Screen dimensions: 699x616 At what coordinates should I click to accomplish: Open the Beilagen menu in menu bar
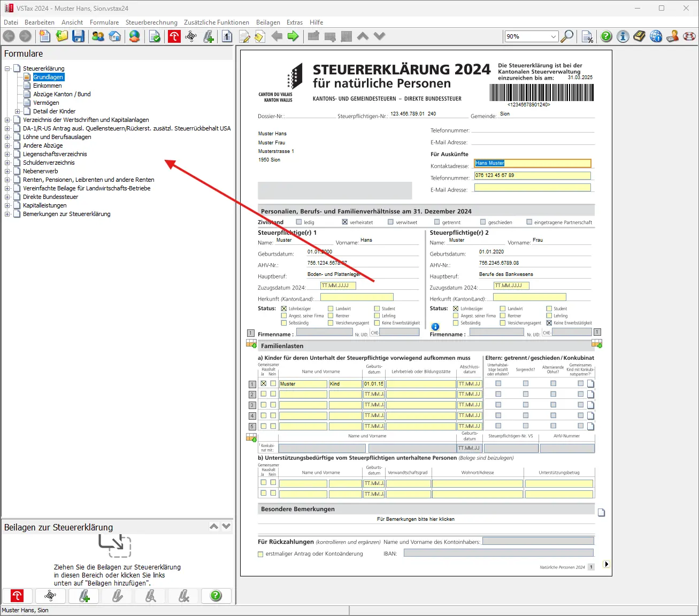coord(268,22)
